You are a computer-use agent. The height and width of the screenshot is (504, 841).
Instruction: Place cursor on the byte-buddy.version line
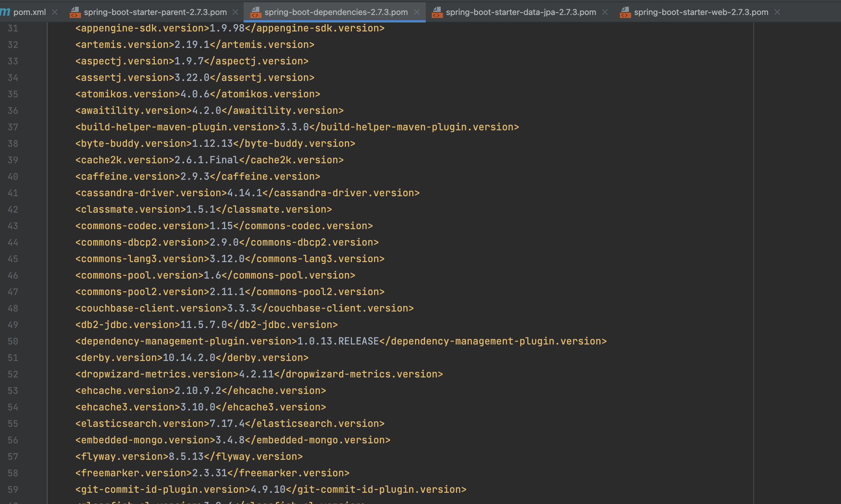click(x=215, y=143)
